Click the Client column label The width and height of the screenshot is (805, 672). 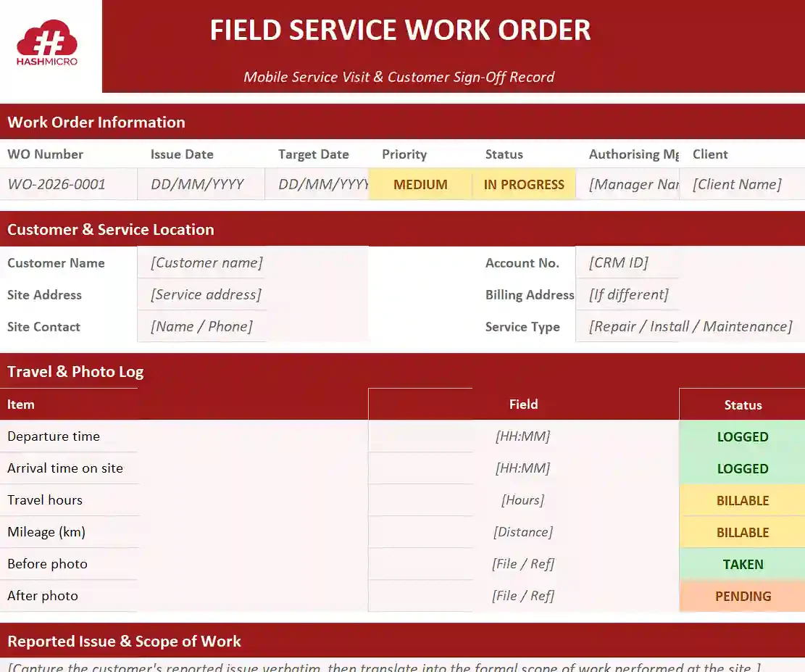pos(710,154)
